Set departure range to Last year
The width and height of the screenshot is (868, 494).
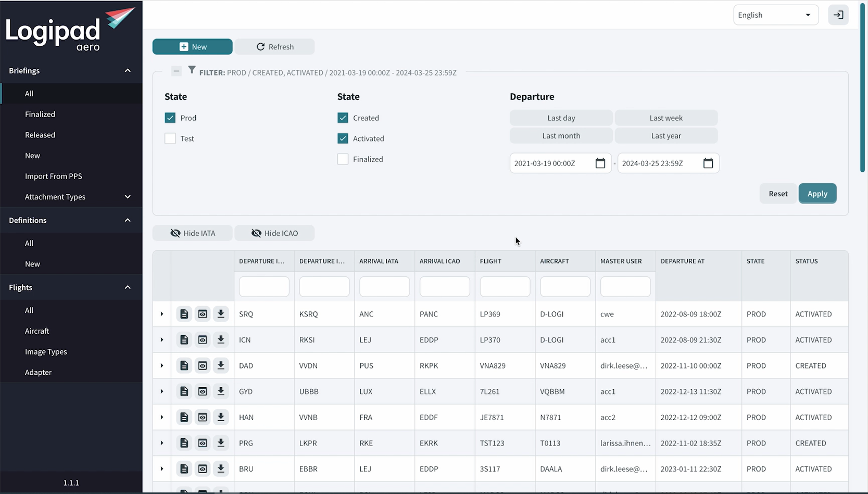[x=666, y=136]
